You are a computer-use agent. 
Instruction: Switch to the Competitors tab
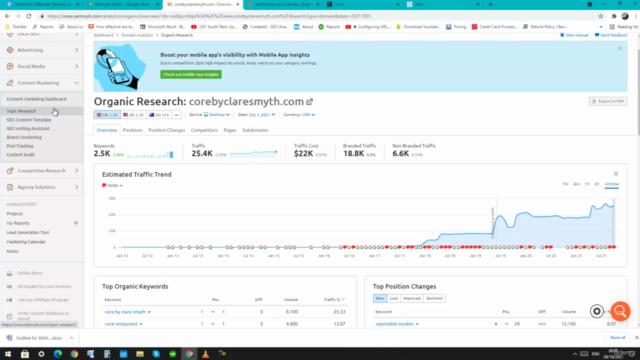204,130
